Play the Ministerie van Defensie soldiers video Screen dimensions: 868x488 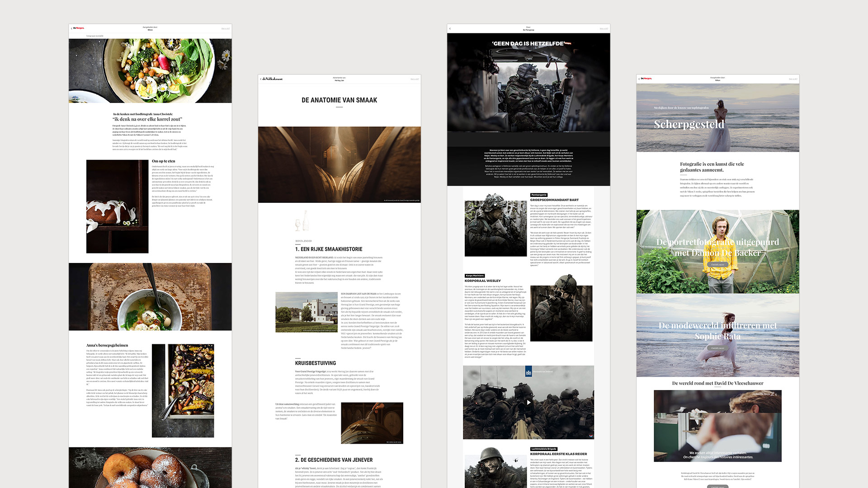tap(528, 402)
